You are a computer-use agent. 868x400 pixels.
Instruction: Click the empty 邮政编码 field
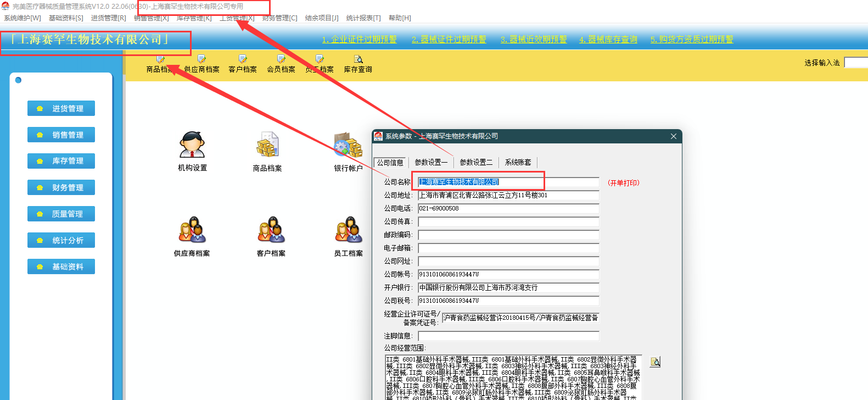click(x=508, y=235)
